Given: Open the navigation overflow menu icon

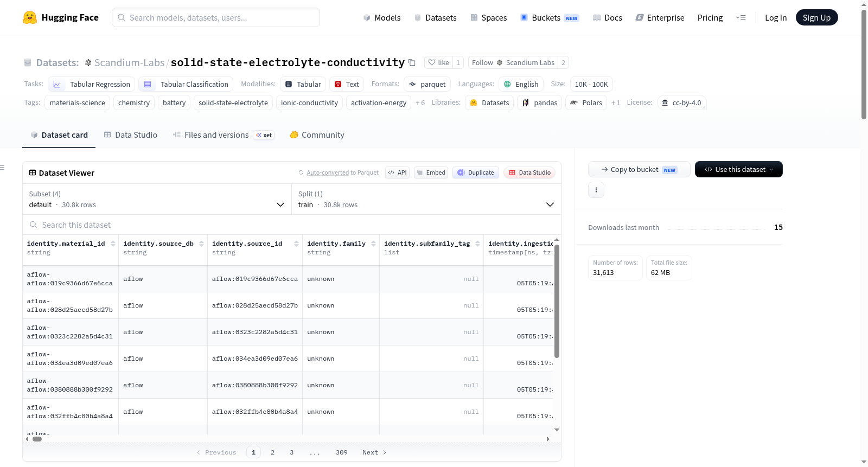Looking at the screenshot, I should (x=741, y=18).
